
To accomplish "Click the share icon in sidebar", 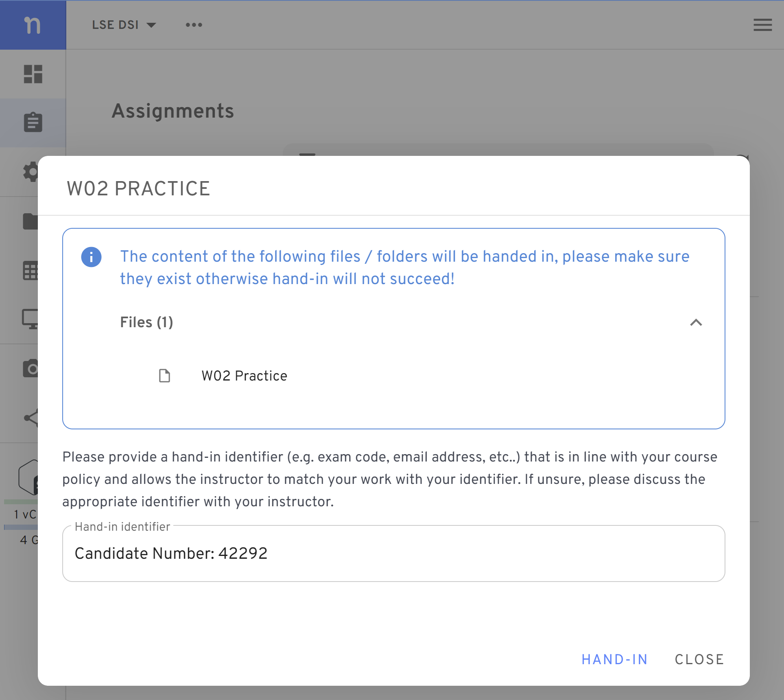I will tap(31, 418).
